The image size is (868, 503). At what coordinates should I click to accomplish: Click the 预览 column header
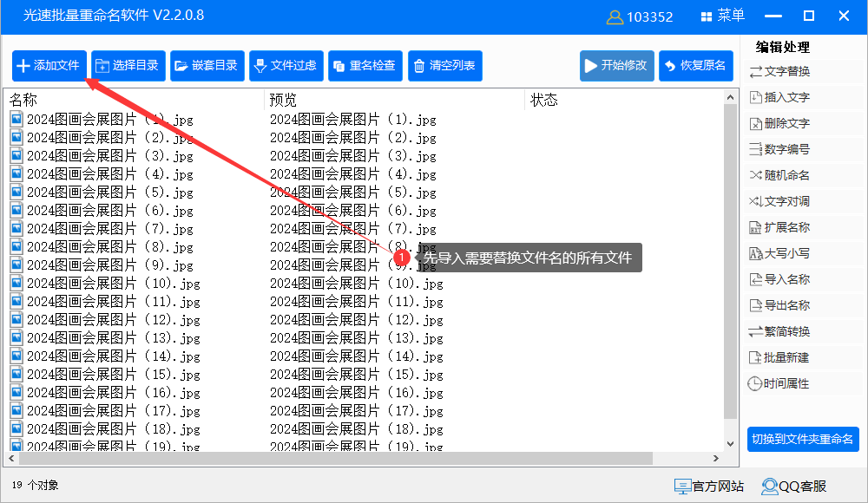[283, 100]
